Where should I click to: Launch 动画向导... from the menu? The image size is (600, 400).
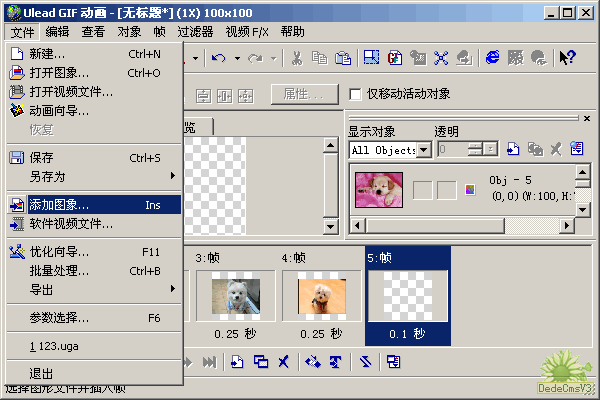pos(94,111)
